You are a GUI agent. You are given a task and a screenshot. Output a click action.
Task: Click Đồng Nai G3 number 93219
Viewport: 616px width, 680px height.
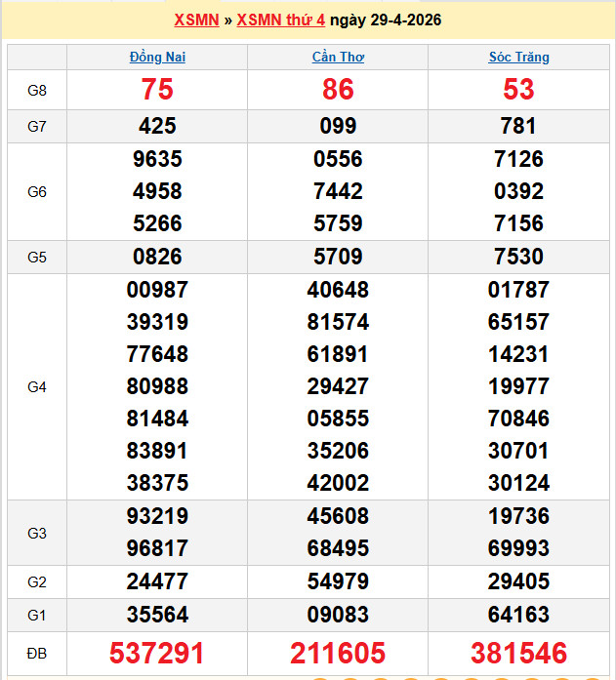(x=157, y=516)
